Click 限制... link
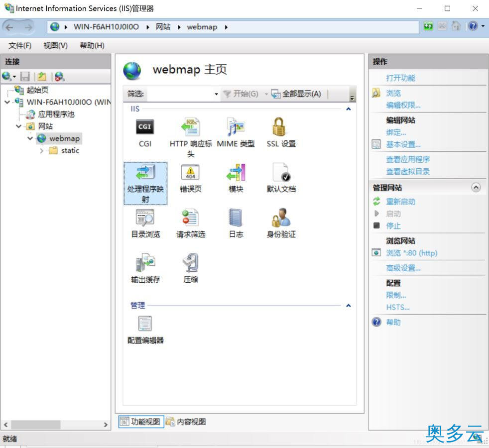 [x=396, y=295]
